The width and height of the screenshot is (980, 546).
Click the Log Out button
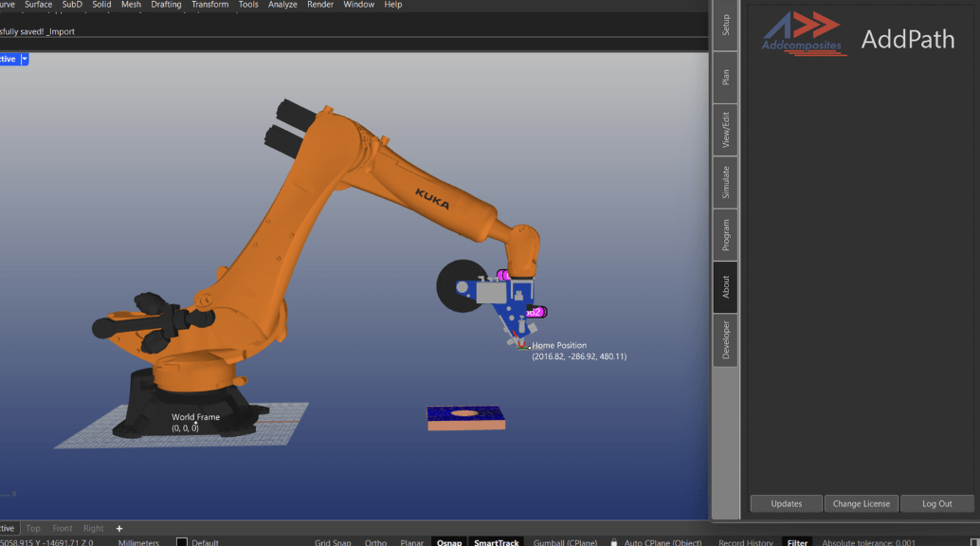click(x=936, y=503)
